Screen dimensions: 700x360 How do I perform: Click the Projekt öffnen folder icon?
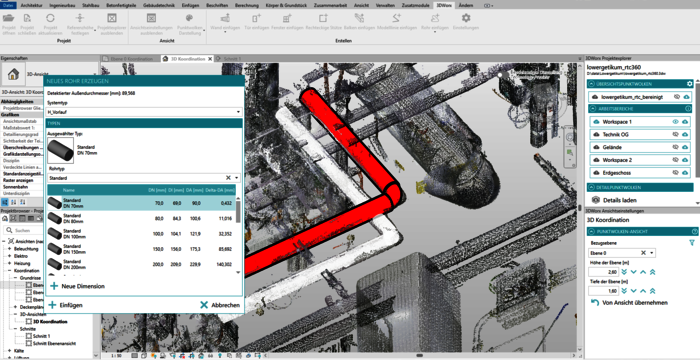(8, 18)
